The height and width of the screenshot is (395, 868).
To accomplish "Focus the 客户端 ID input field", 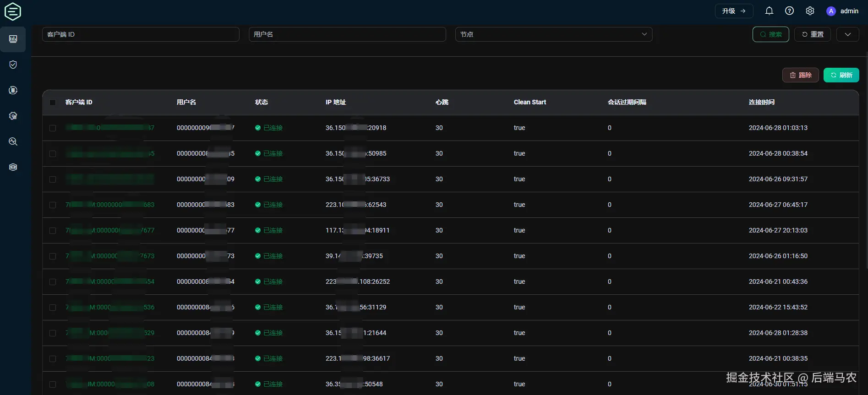I will click(141, 34).
